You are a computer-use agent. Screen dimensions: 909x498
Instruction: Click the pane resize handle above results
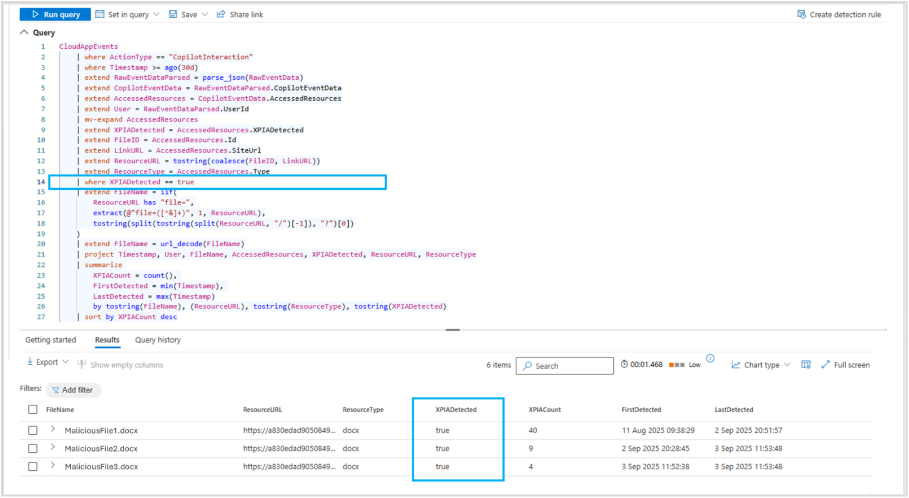[x=453, y=330]
